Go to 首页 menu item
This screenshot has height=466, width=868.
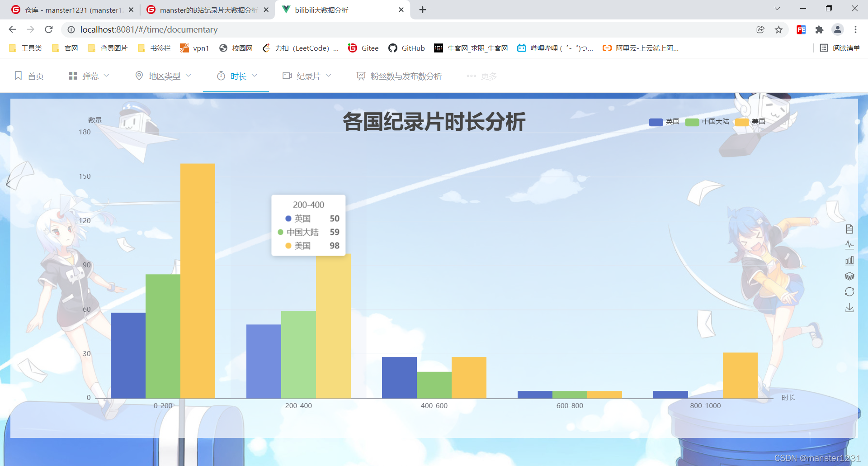pos(29,76)
